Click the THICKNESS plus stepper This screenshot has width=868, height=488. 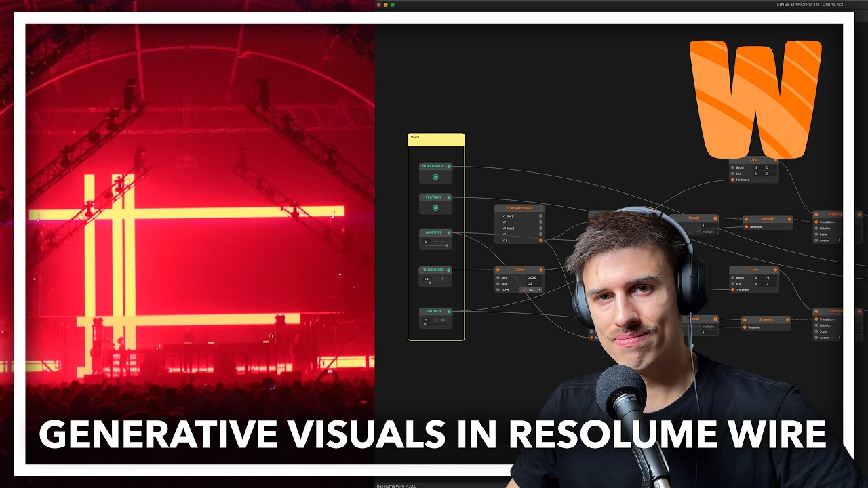[443, 279]
